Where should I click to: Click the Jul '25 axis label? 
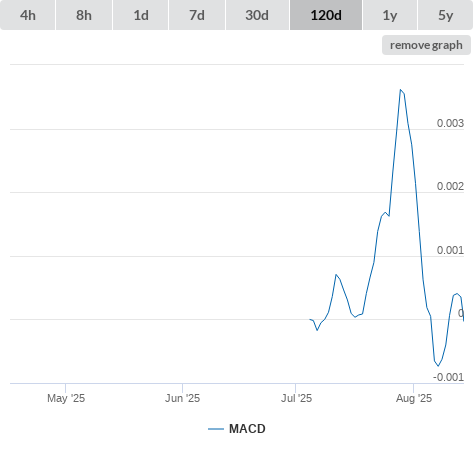[296, 398]
